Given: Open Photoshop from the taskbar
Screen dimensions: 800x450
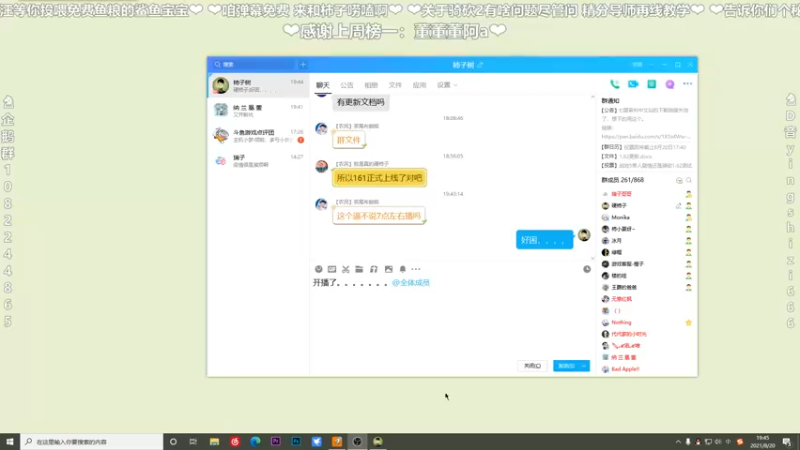Looking at the screenshot, I should point(296,441).
